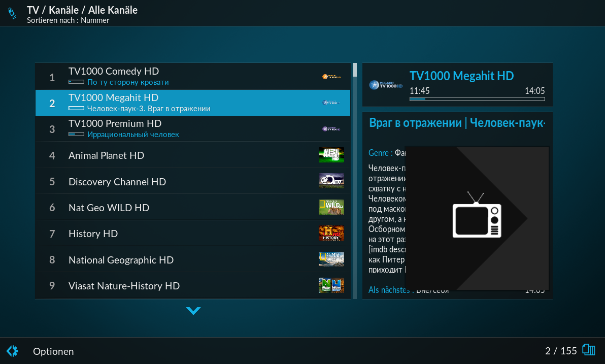
Task: Click channel number 7 in the list
Action: (x=52, y=234)
